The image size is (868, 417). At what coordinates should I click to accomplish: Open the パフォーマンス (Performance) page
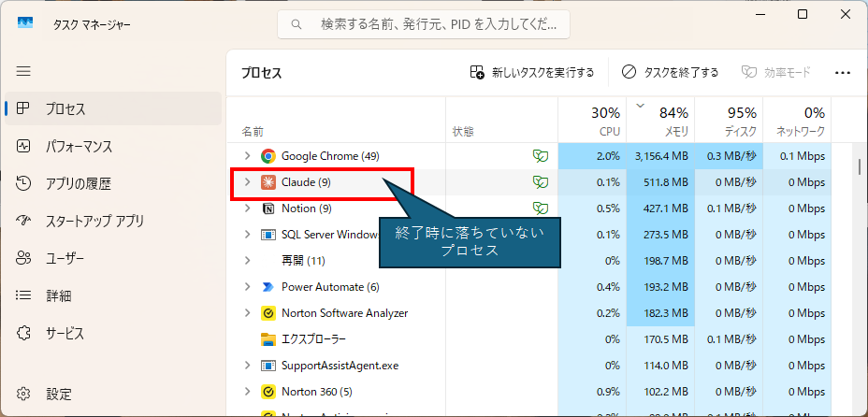113,147
